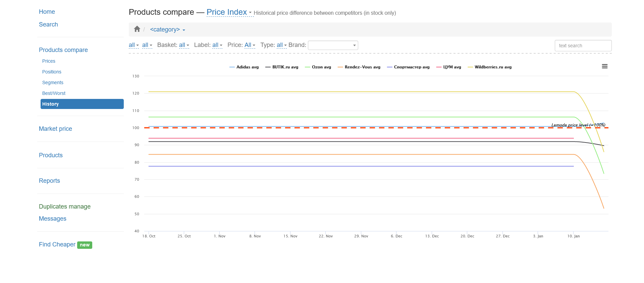Select History in the sidebar
Viewport: 644px width, 283px height.
pyautogui.click(x=82, y=104)
